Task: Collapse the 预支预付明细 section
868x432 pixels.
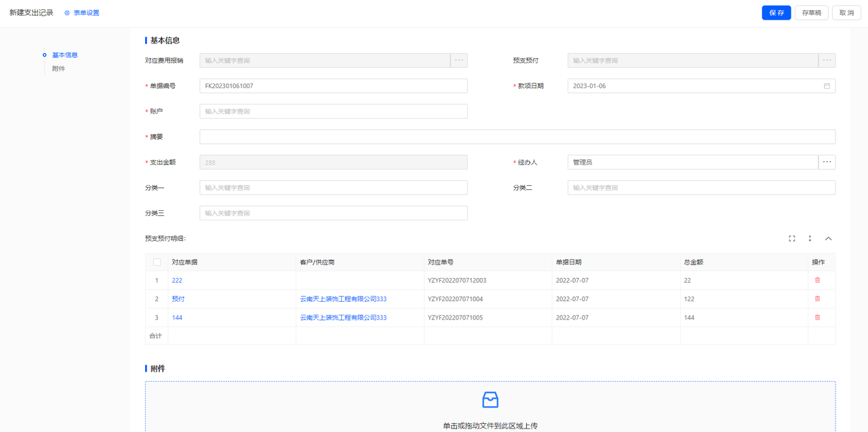Action: 828,239
